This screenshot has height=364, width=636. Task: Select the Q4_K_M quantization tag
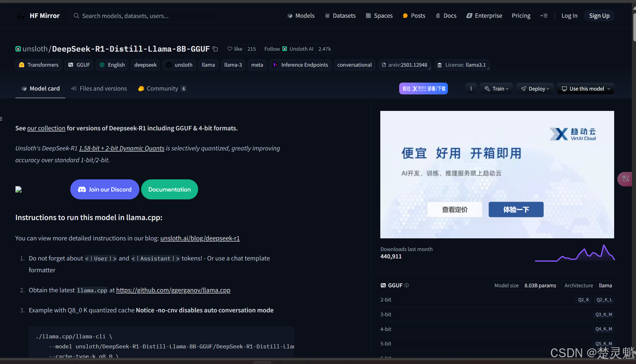click(x=603, y=329)
